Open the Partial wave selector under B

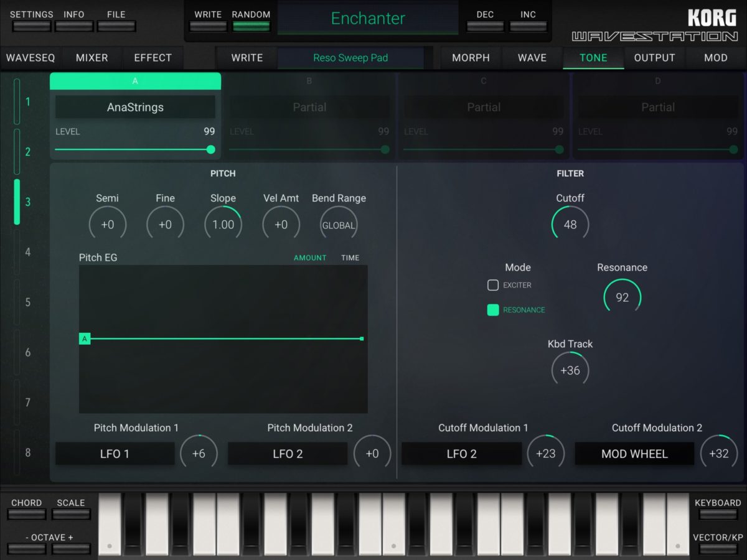pos(309,107)
